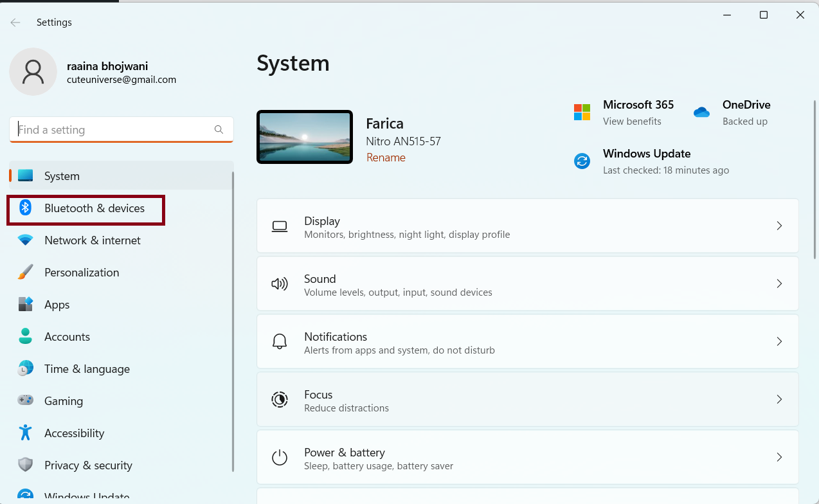Click the Network & internet wifi icon

[26, 240]
